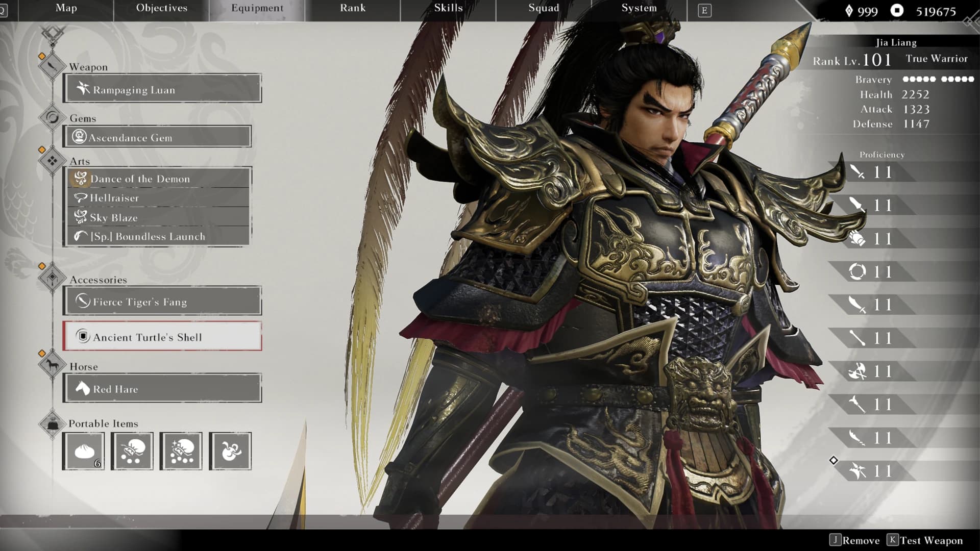The width and height of the screenshot is (980, 551).
Task: Click the Accessories category diamond icon
Action: coord(52,278)
